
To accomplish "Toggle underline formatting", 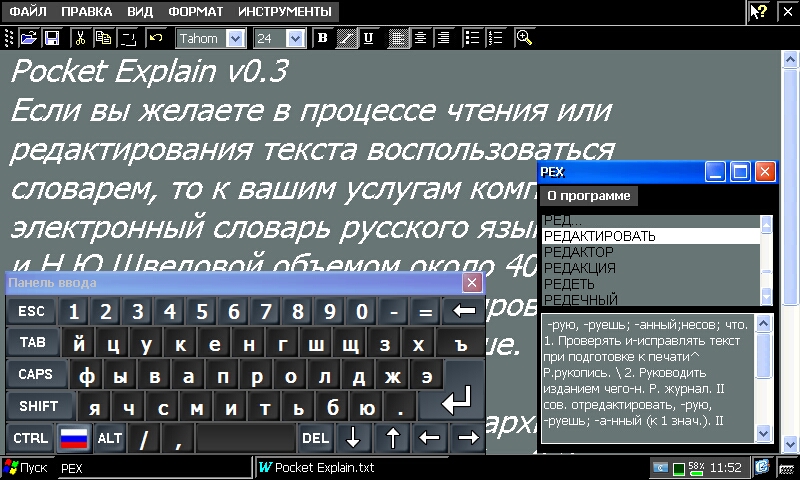I will tap(368, 38).
